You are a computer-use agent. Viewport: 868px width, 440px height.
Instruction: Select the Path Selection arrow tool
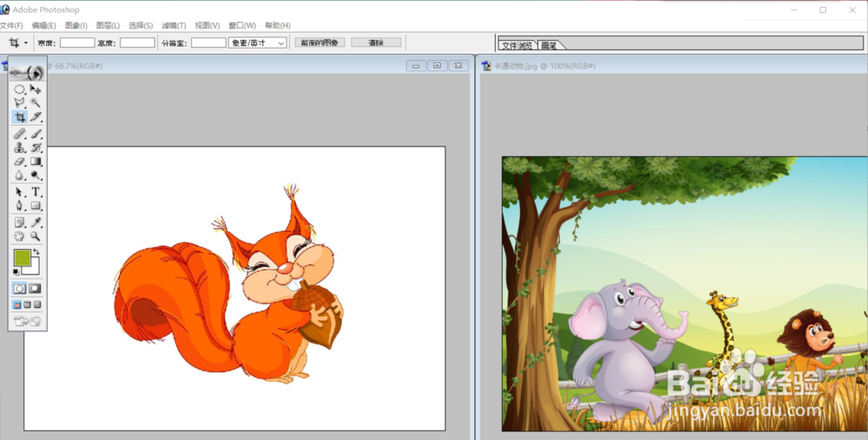(x=19, y=192)
